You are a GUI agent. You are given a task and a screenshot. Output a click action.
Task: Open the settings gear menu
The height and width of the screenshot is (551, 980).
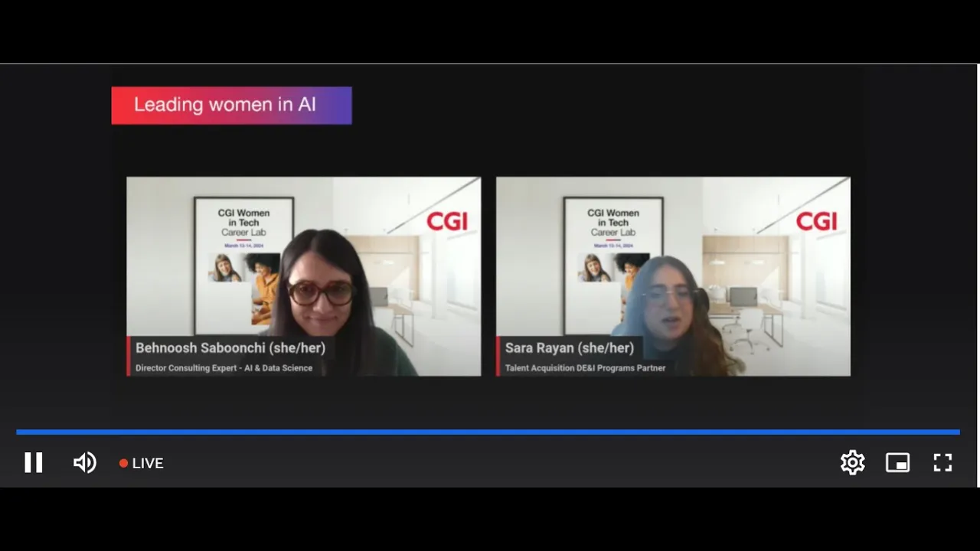tap(852, 462)
